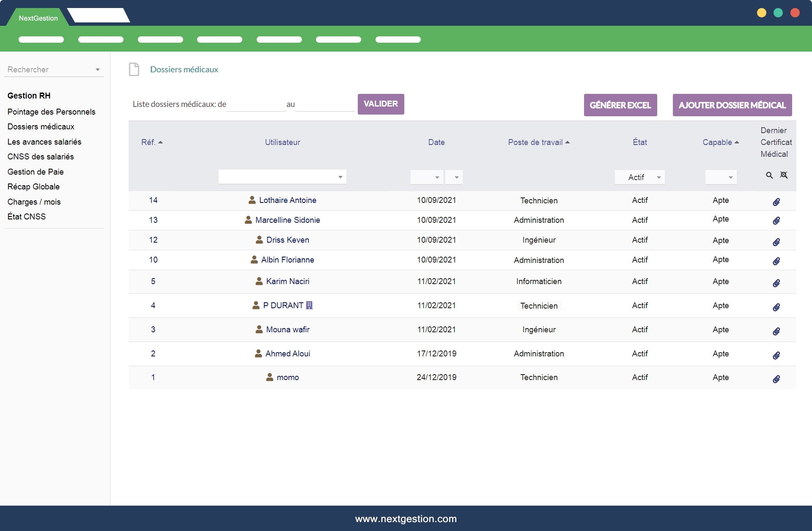Switch to the NextGestion tab
812x531 pixels.
(38, 18)
